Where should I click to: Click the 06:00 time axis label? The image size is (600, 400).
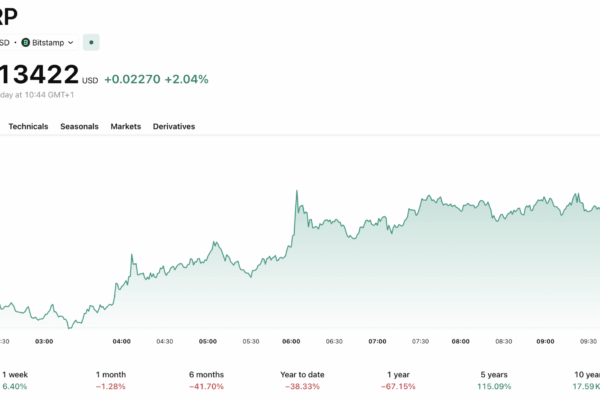291,341
